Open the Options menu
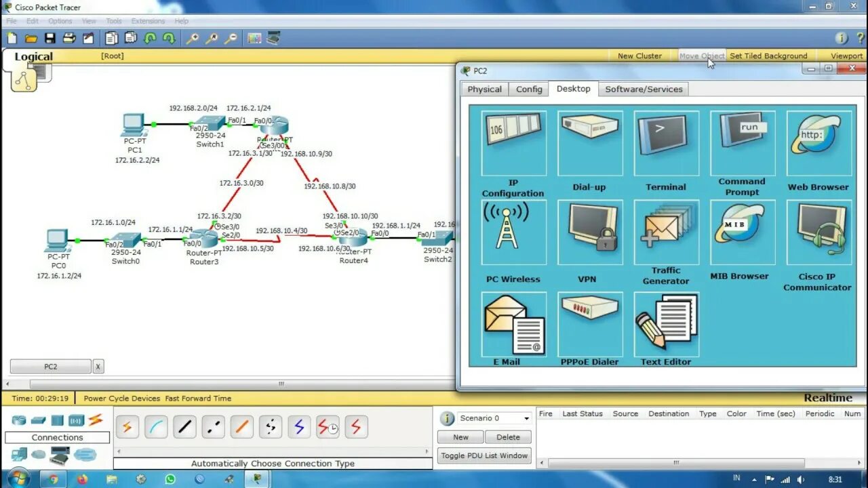Screen dimensions: 868x488 tap(60, 21)
